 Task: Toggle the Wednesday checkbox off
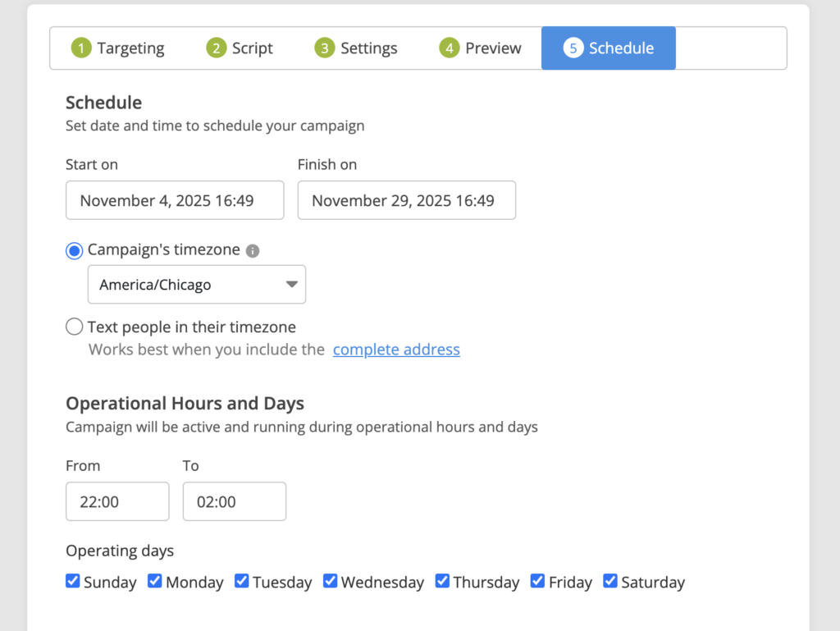click(330, 580)
